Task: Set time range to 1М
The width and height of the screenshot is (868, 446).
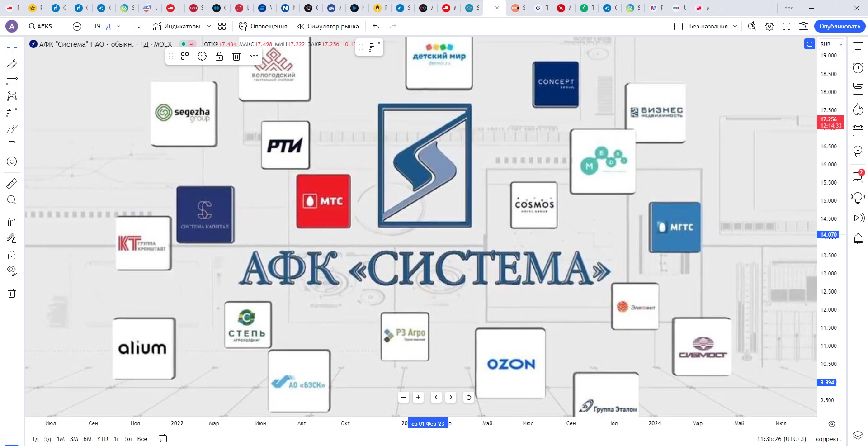Action: (61, 439)
